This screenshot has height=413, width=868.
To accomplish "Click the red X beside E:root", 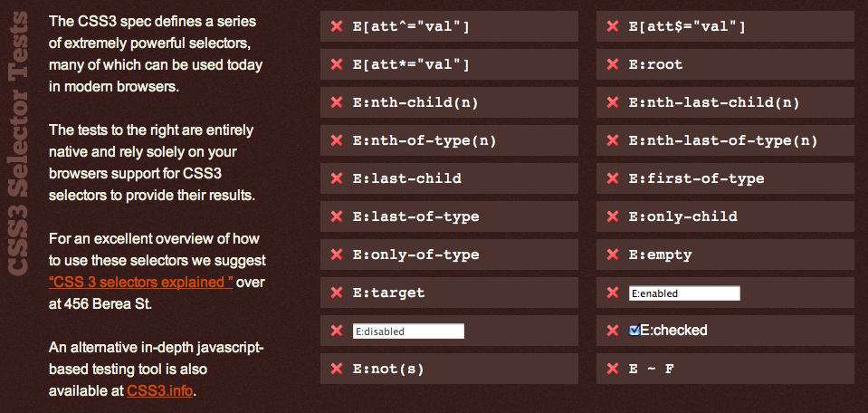I will click(x=612, y=64).
